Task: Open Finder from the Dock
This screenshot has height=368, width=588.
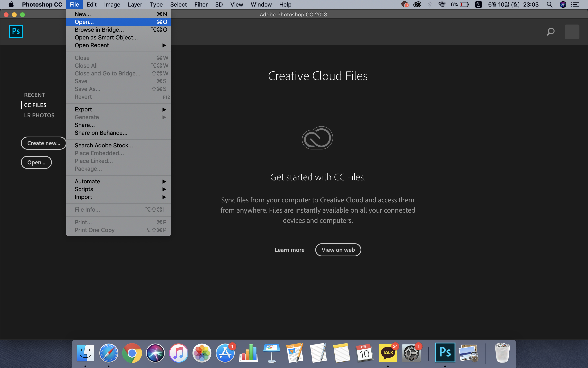Action: (x=85, y=353)
